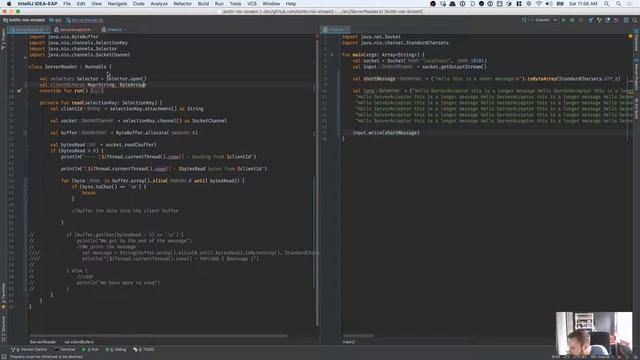Click the build hammer icon beside run configuration
The height and width of the screenshot is (360, 640).
(x=524, y=20)
